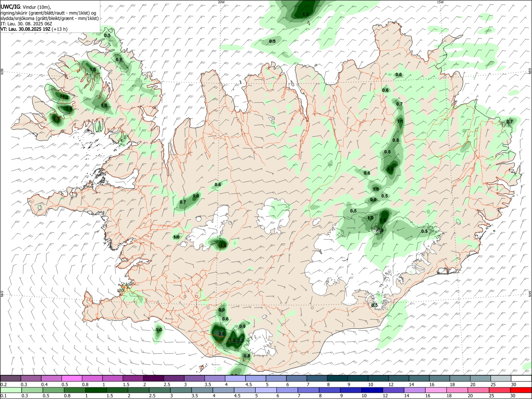Select the '0.4' label in the snow legend
Viewport: 532px width, 399px height.
(44, 384)
